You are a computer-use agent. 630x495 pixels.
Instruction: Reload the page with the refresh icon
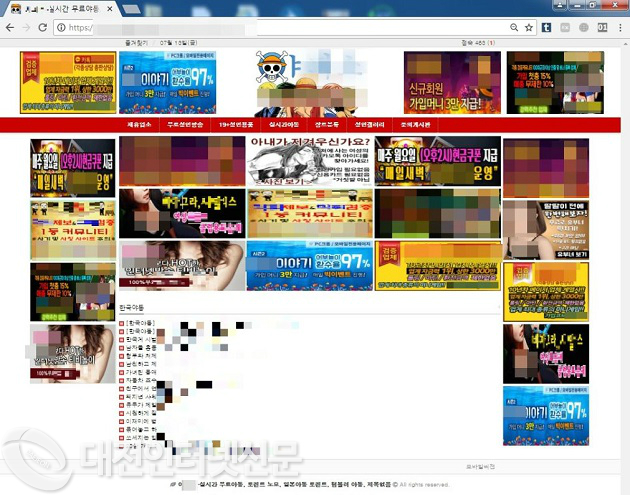point(43,27)
